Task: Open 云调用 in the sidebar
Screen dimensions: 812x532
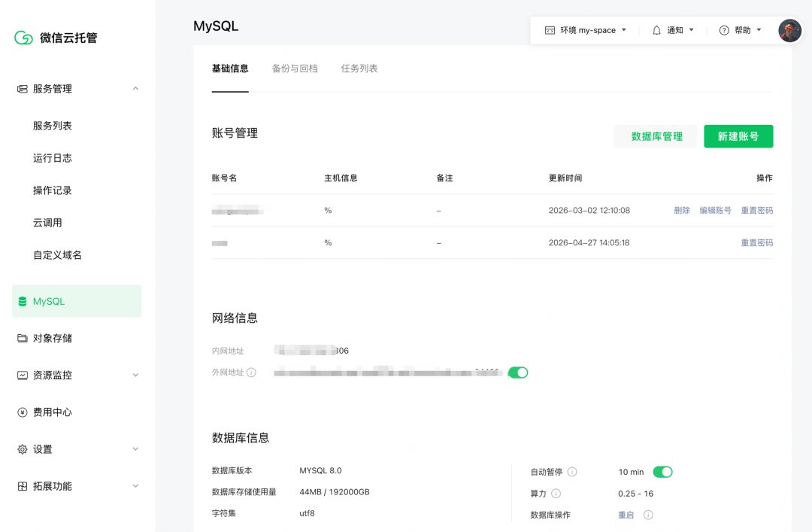Action: pos(47,223)
